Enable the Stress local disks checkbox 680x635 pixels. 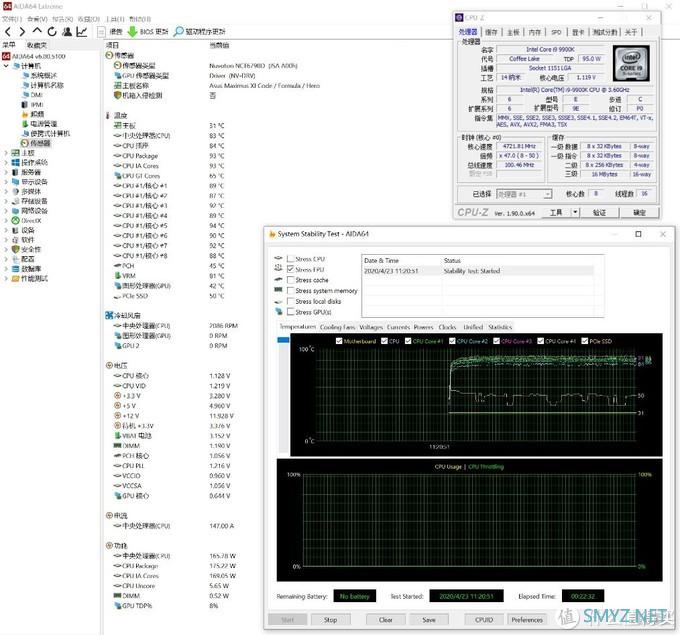pyautogui.click(x=291, y=301)
